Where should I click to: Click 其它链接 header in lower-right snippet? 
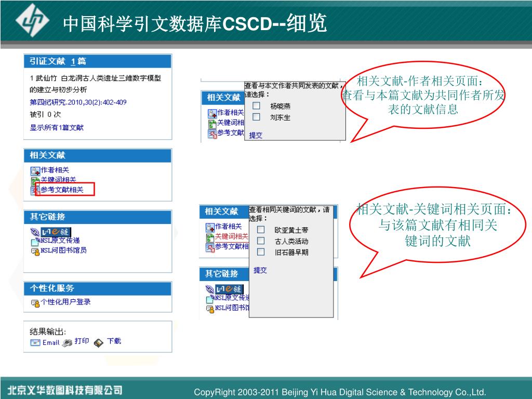pyautogui.click(x=224, y=274)
